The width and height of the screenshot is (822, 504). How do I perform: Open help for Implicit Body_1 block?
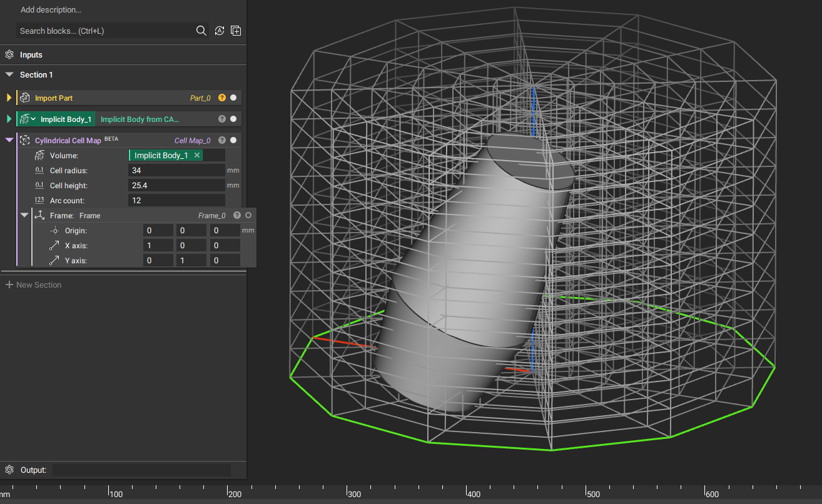coord(222,119)
